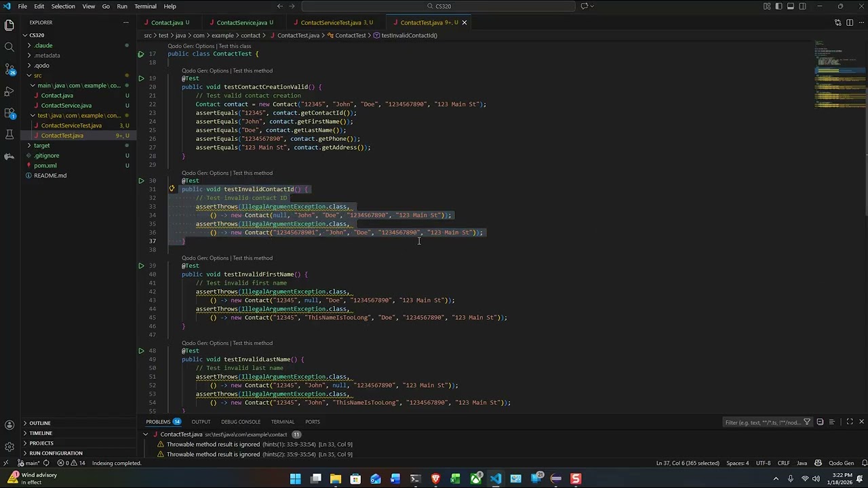Toggle primary side bar layout button
868x488 pixels.
(778, 6)
